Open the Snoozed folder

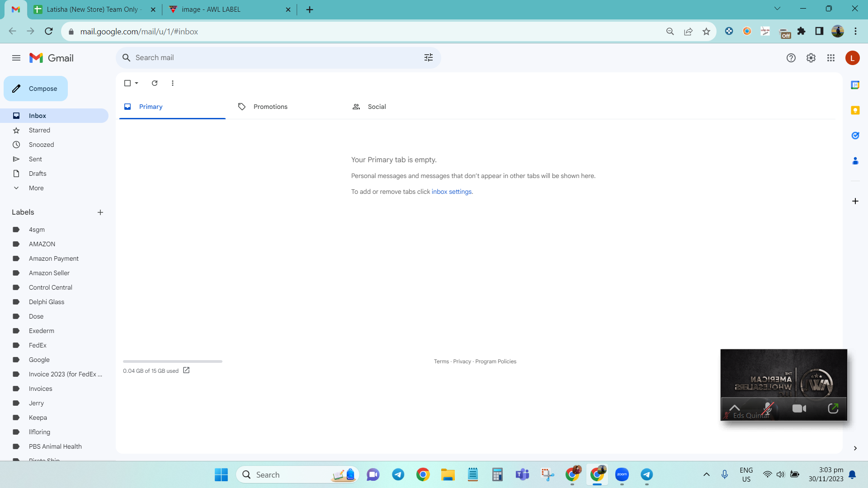click(x=54, y=145)
